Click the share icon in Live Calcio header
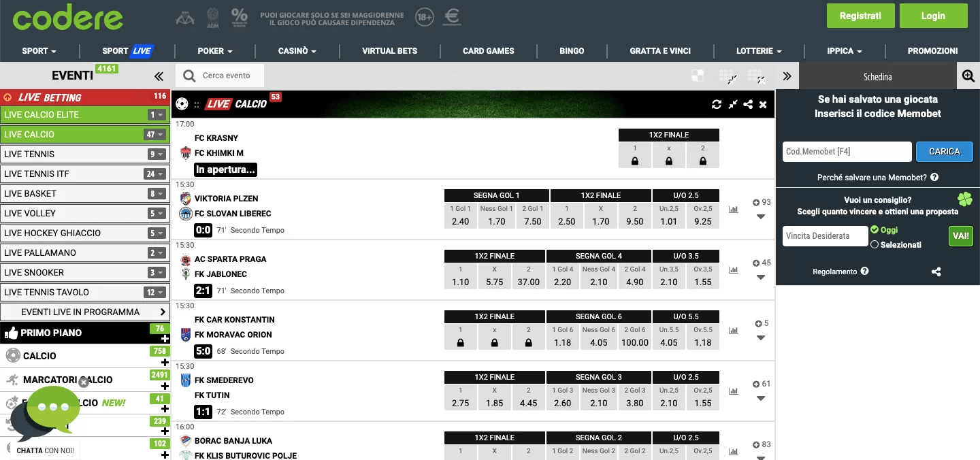This screenshot has width=980, height=460. 748,104
